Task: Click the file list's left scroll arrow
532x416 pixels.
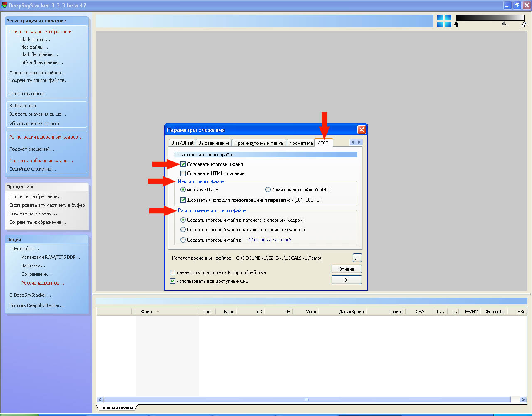Action: coord(100,400)
